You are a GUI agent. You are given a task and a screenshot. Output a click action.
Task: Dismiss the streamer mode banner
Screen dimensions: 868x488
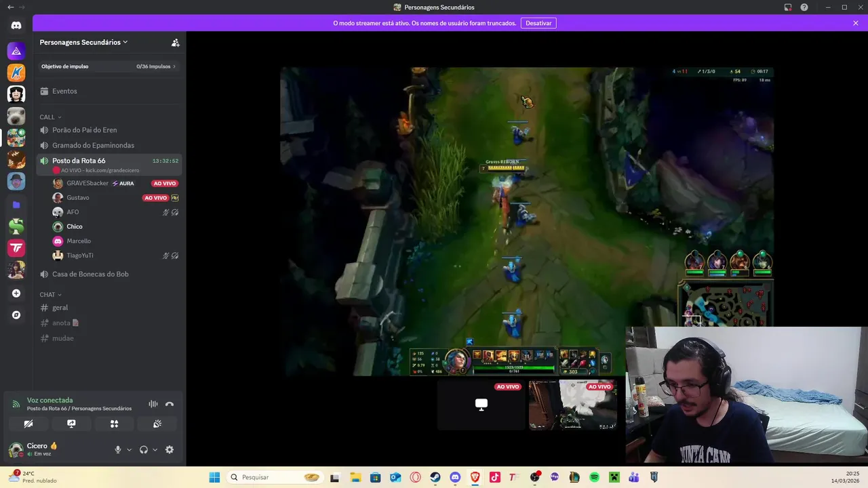click(x=856, y=23)
